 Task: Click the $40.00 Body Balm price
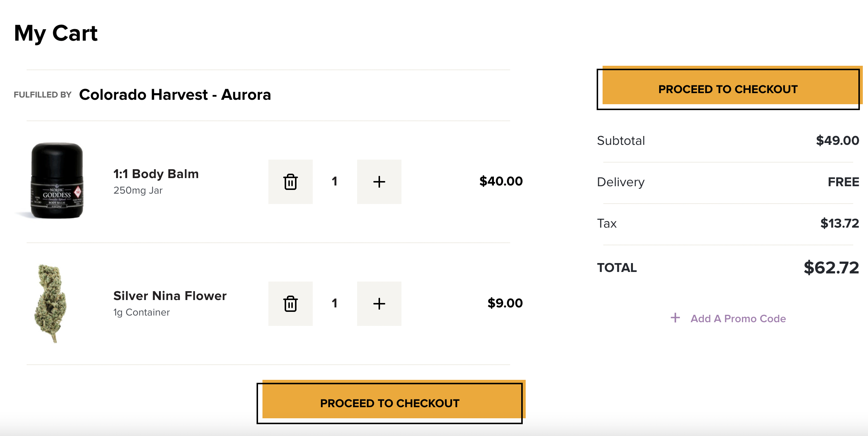coord(501,181)
